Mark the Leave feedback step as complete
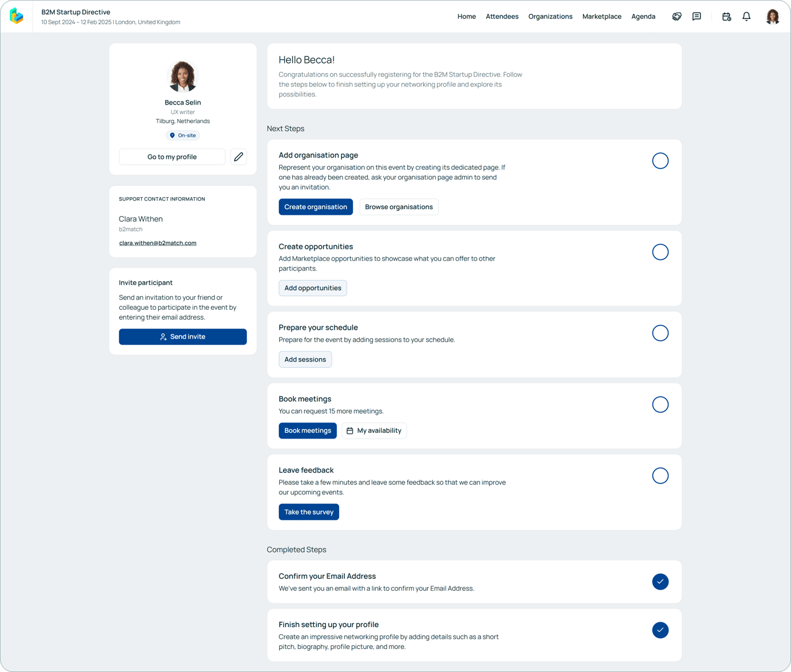 click(x=660, y=475)
